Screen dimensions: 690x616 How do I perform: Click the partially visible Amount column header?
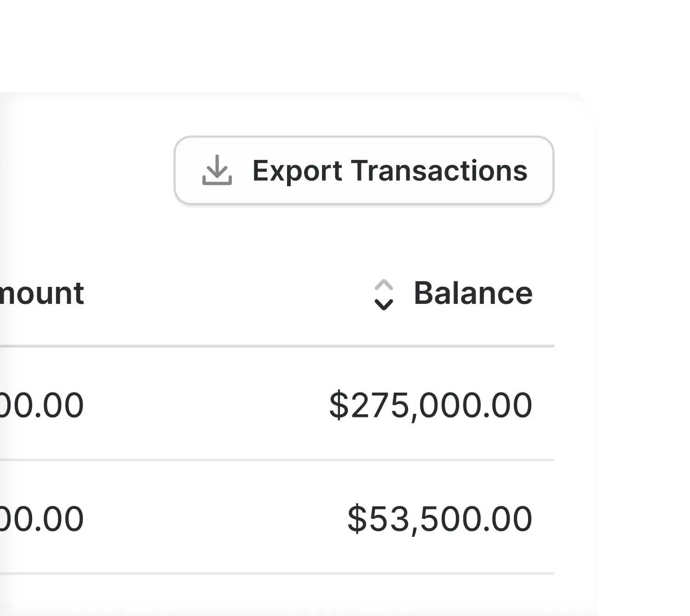click(41, 293)
